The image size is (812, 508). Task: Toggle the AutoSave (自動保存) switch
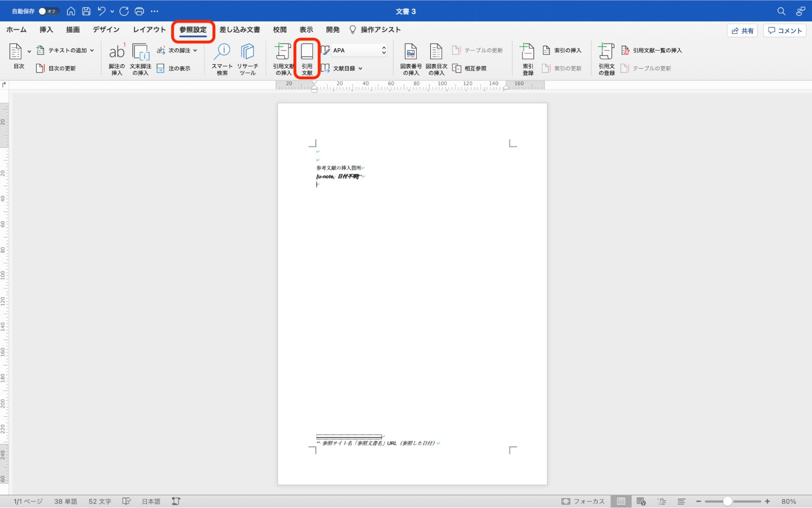pos(48,11)
